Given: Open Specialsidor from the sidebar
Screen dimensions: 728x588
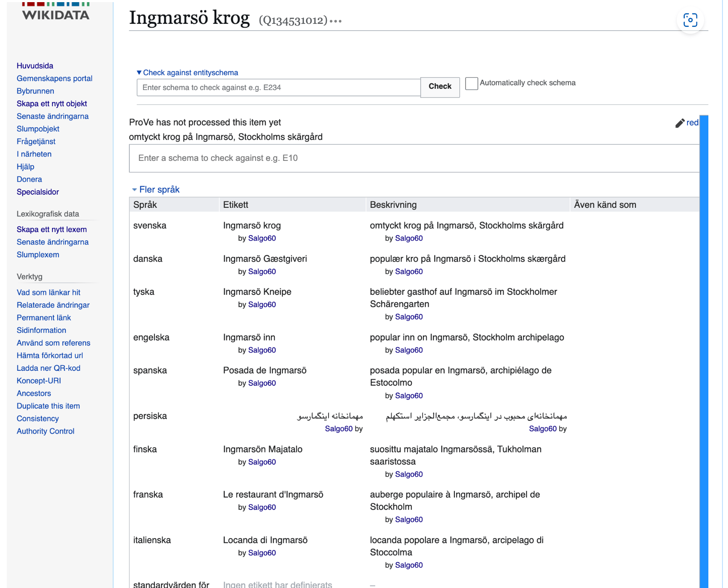Looking at the screenshot, I should [38, 192].
